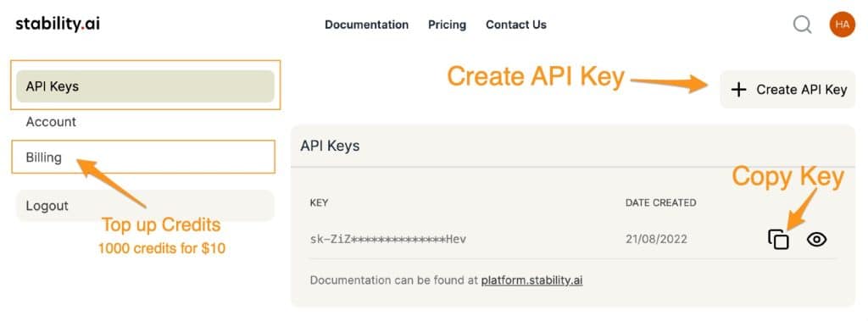The height and width of the screenshot is (321, 868).
Task: Select API Keys in the sidebar
Action: (145, 86)
